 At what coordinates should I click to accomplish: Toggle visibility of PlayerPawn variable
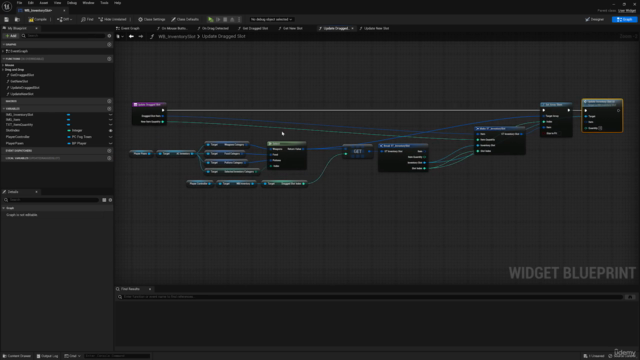110,143
